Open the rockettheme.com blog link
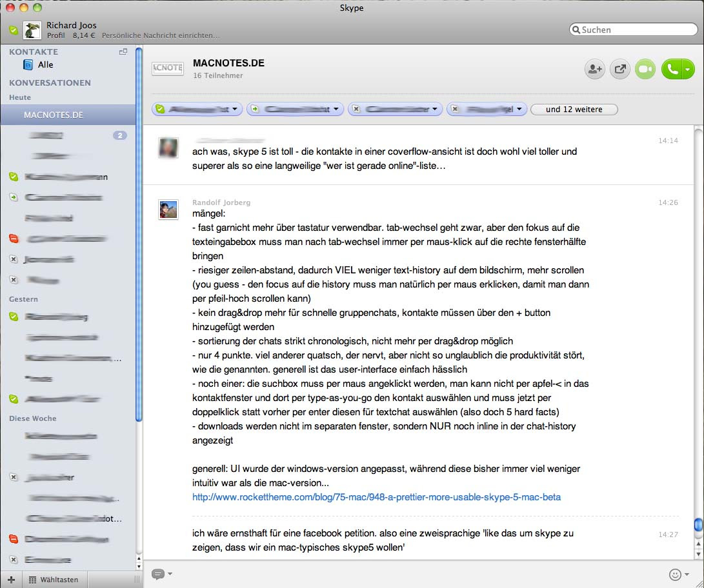 pyautogui.click(x=376, y=497)
